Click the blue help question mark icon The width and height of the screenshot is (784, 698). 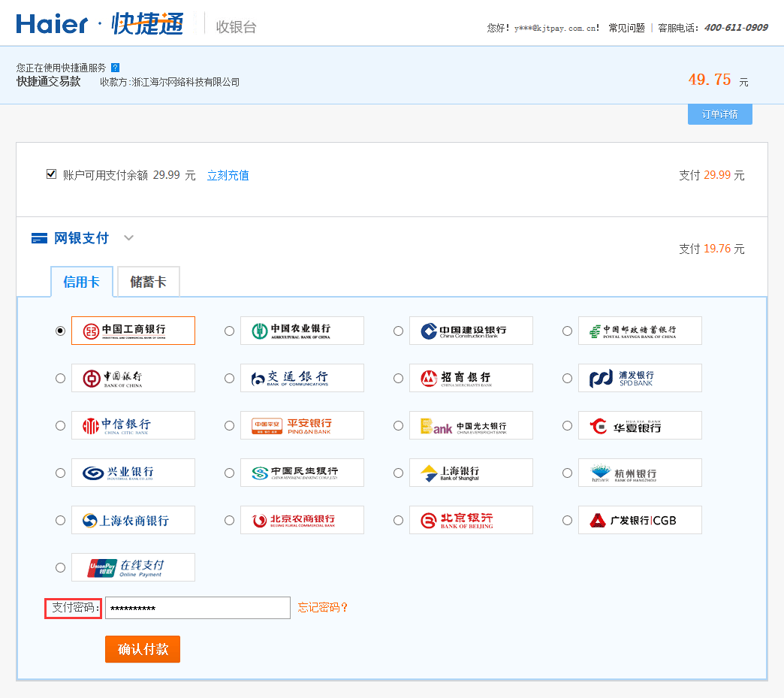115,68
